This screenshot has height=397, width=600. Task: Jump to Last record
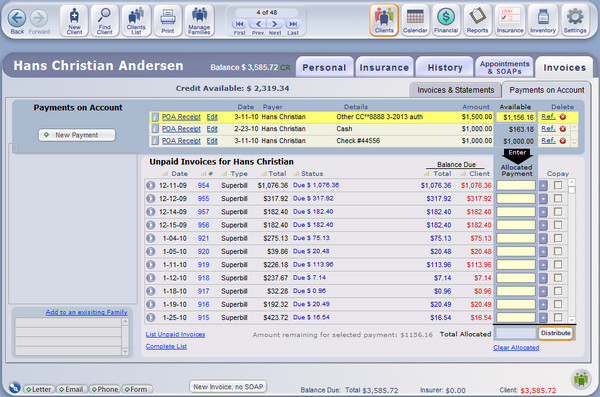pyautogui.click(x=293, y=24)
